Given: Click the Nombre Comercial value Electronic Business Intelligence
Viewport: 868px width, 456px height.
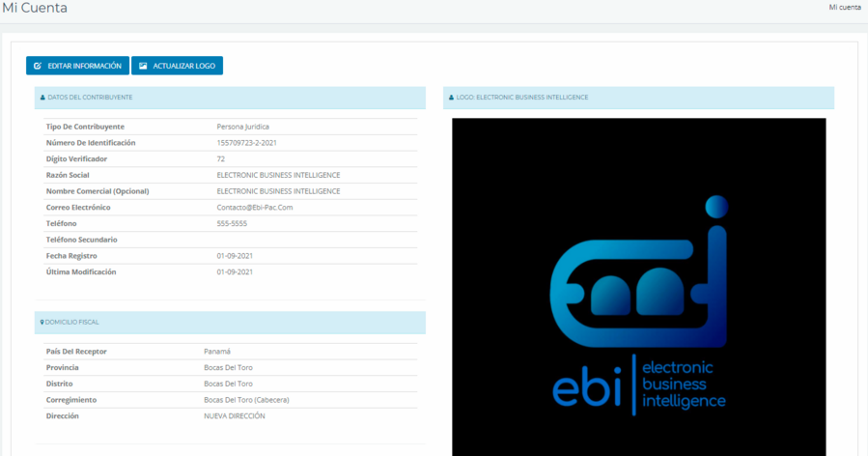Looking at the screenshot, I should tap(278, 191).
